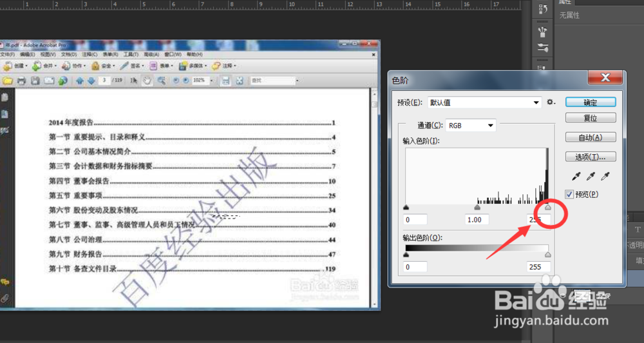
Task: Open the 102% zoom level dropdown arrow
Action: tap(211, 81)
